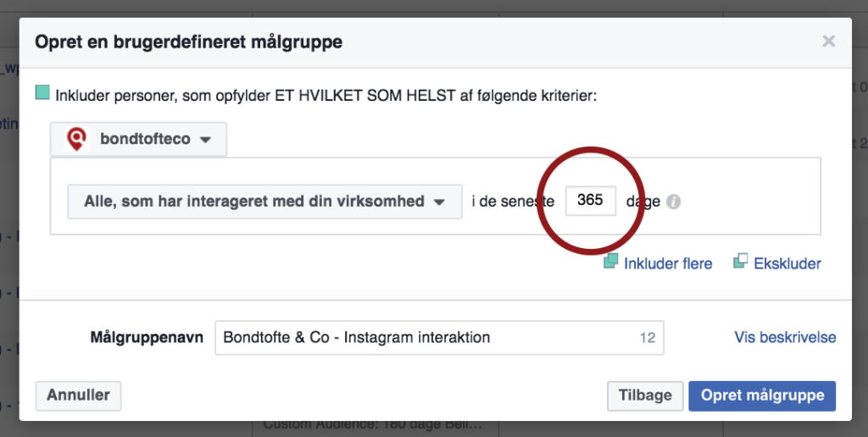Expand 'Alle, som har interageret med din virksomhed' dropdown
868x437 pixels.
coord(264,202)
